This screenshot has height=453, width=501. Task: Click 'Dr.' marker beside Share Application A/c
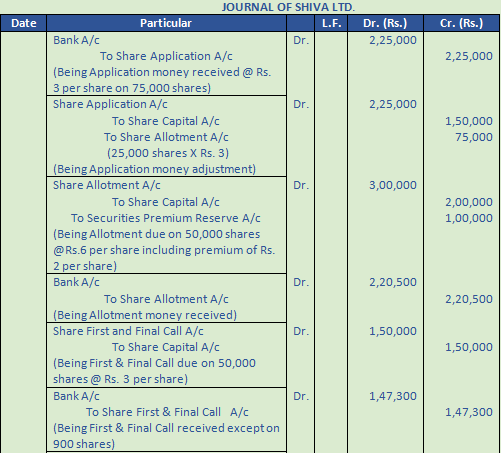(301, 104)
